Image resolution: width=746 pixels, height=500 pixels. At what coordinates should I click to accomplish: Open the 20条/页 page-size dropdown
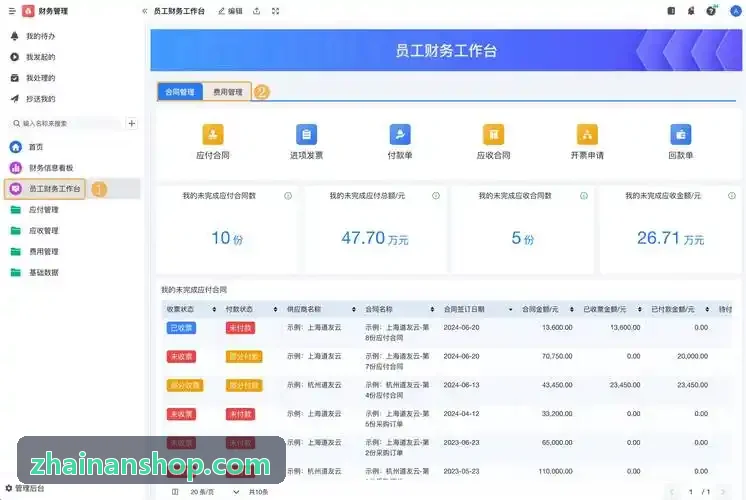(214, 491)
